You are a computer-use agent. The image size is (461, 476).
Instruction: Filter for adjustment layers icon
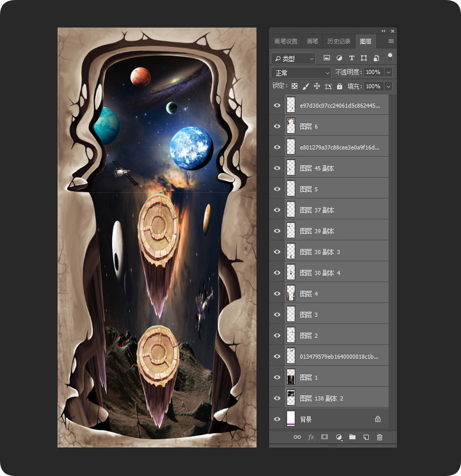pos(339,58)
